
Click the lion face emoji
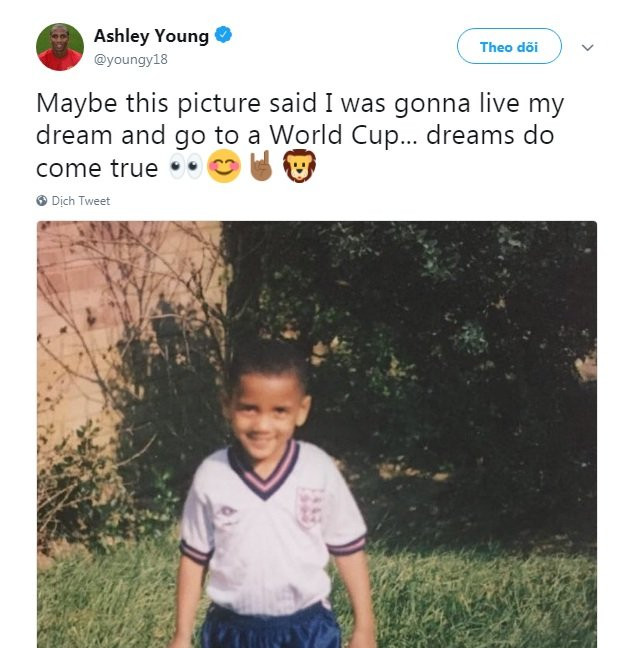click(x=298, y=167)
